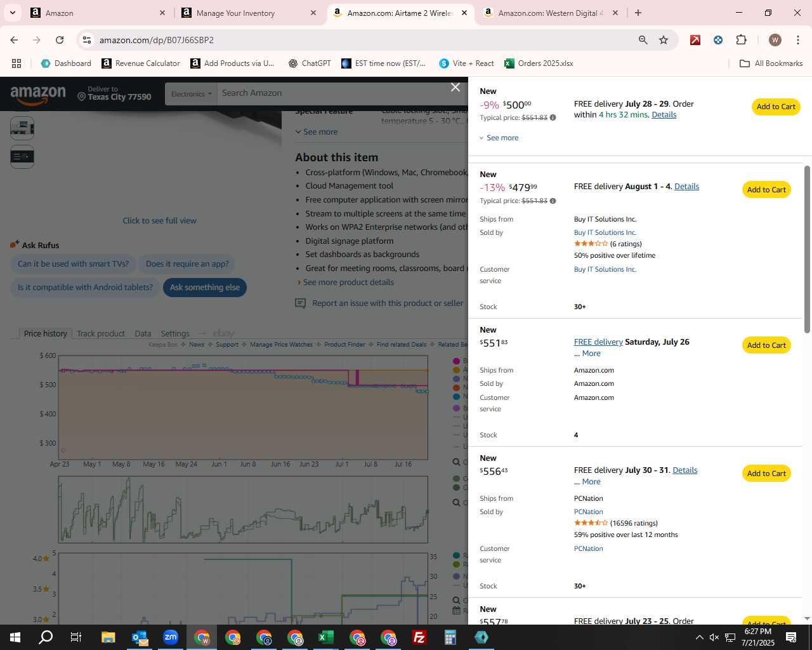812x650 pixels.
Task: Open the bookmarks apps grid icon
Action: pos(16,63)
